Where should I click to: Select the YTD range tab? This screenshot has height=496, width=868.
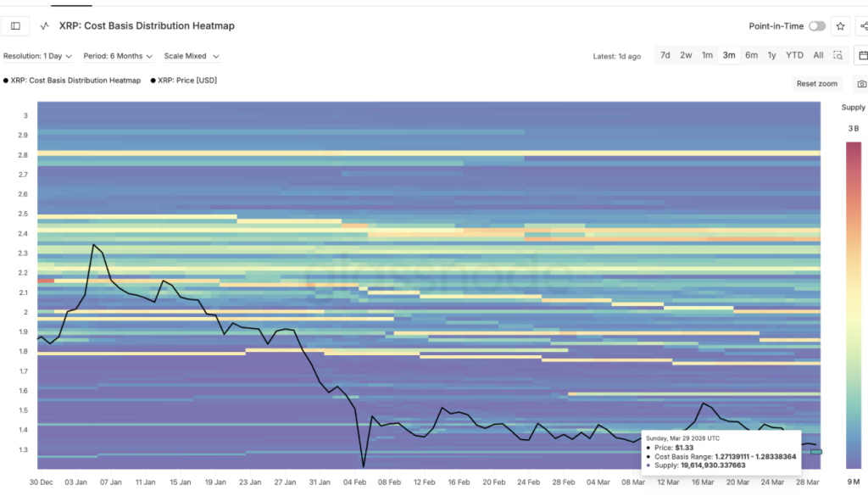[793, 54]
